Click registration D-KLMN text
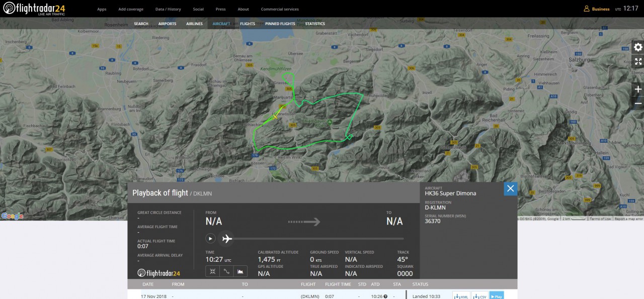This screenshot has width=644, height=299. point(435,208)
